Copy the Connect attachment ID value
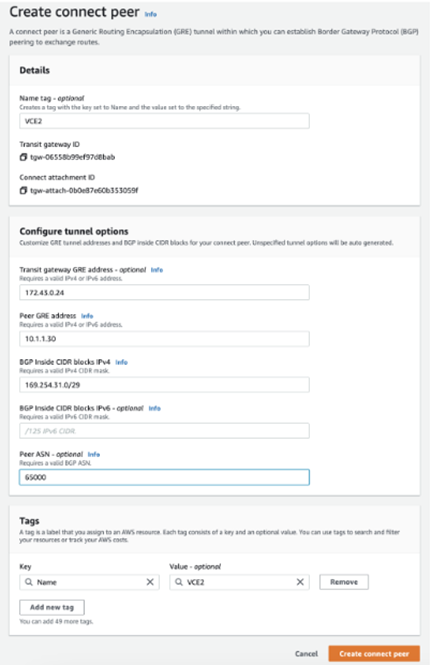Viewport: 432px width, 665px height. coord(23,190)
